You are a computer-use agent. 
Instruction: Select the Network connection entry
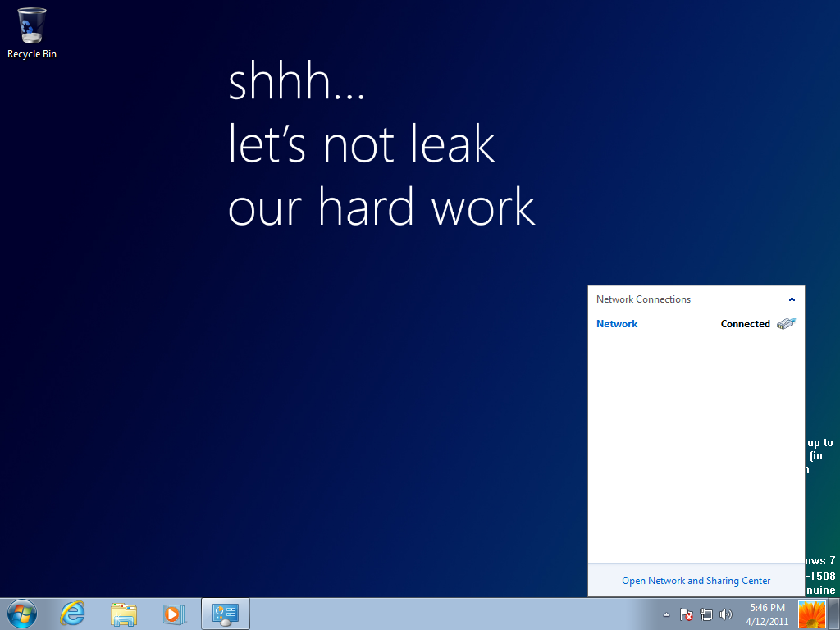tap(617, 324)
